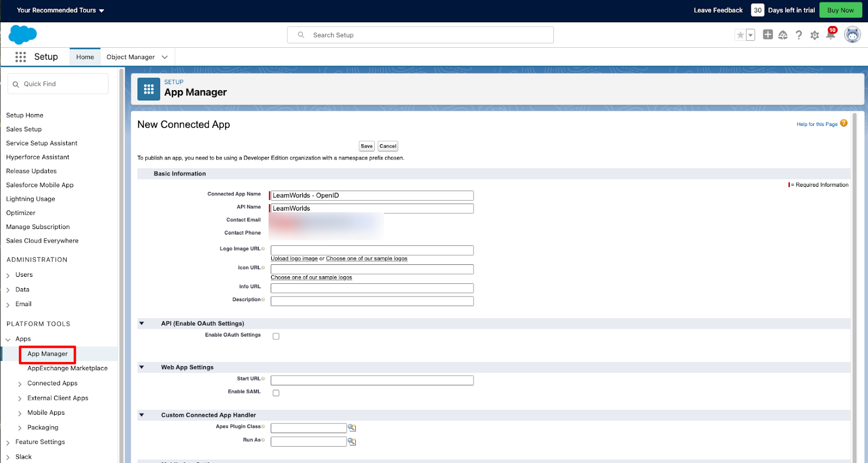Screen dimensions: 868x463
Task: Expand the Mobile Apps node
Action: click(20, 413)
